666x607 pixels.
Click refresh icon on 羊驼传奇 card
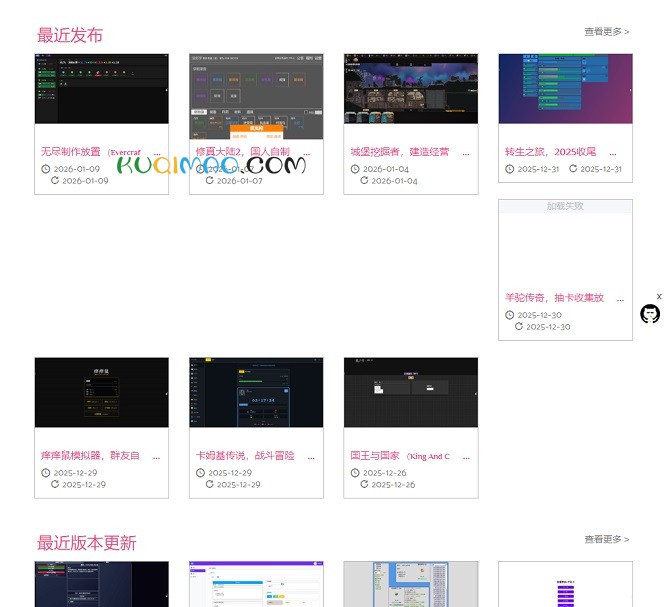(x=519, y=327)
